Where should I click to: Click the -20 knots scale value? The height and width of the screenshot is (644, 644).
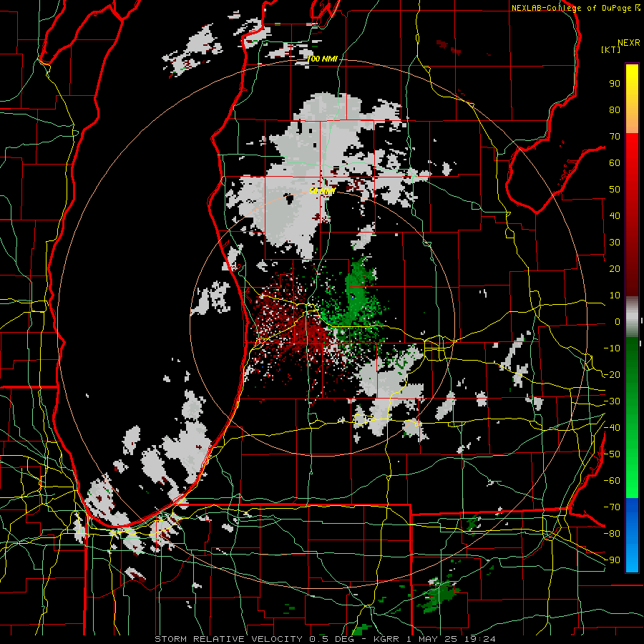612,374
